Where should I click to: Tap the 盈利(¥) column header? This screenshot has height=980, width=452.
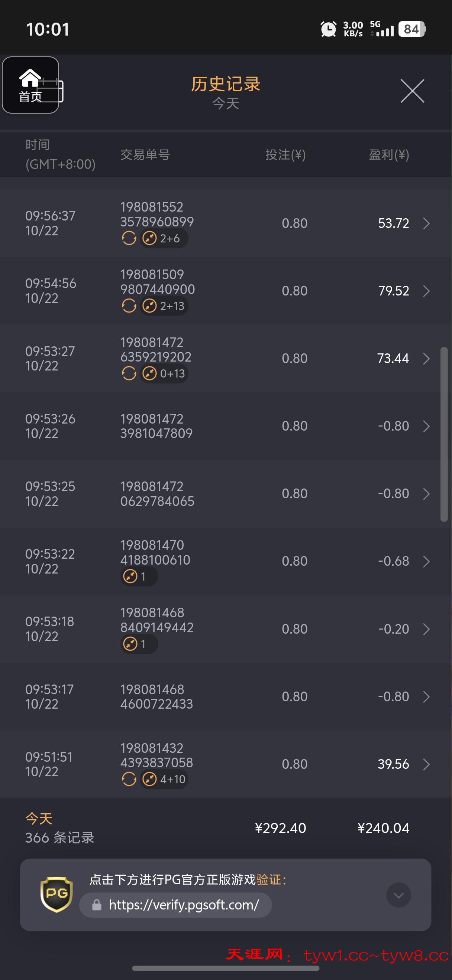click(x=389, y=155)
